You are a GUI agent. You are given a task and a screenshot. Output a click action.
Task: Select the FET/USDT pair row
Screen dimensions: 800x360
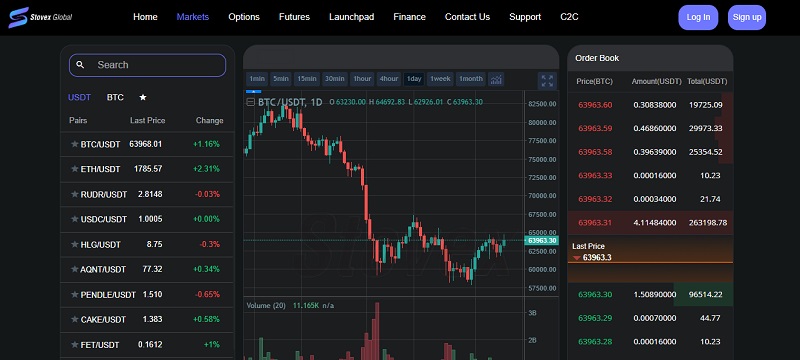[147, 345]
